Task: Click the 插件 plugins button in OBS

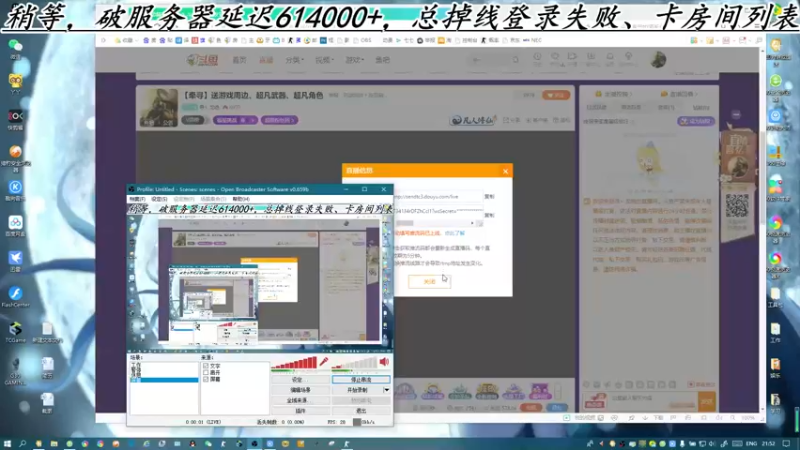Action: pyautogui.click(x=300, y=411)
